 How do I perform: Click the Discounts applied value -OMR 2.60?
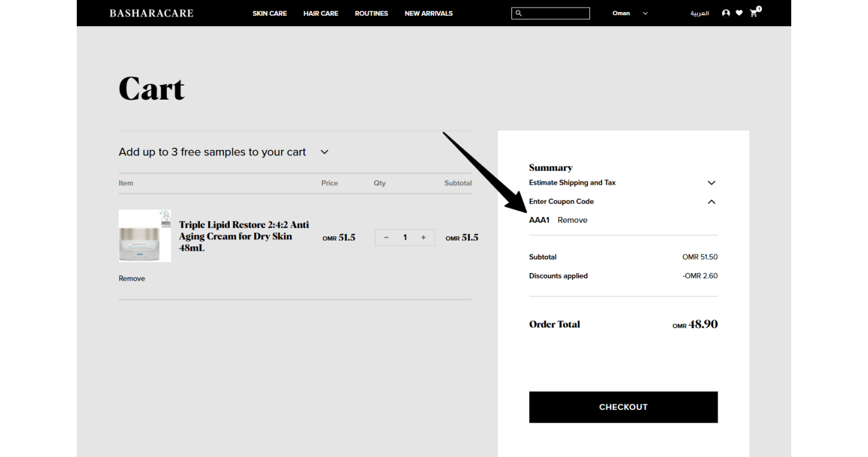tap(700, 276)
